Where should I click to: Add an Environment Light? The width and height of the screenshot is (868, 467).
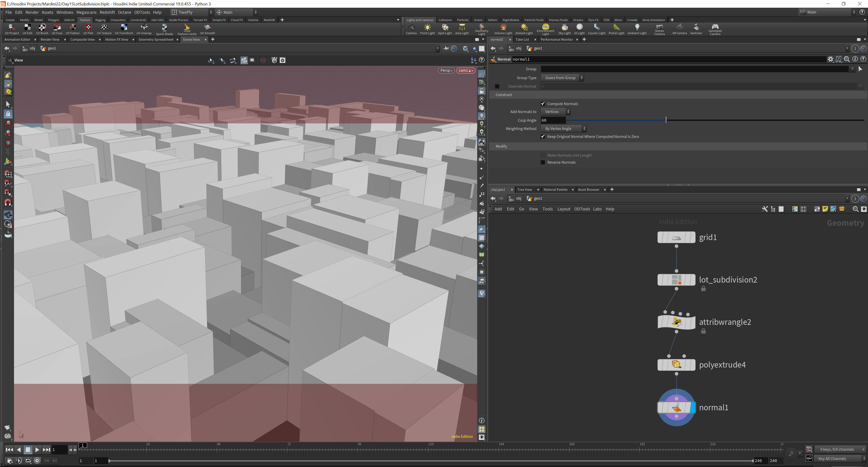(x=545, y=30)
